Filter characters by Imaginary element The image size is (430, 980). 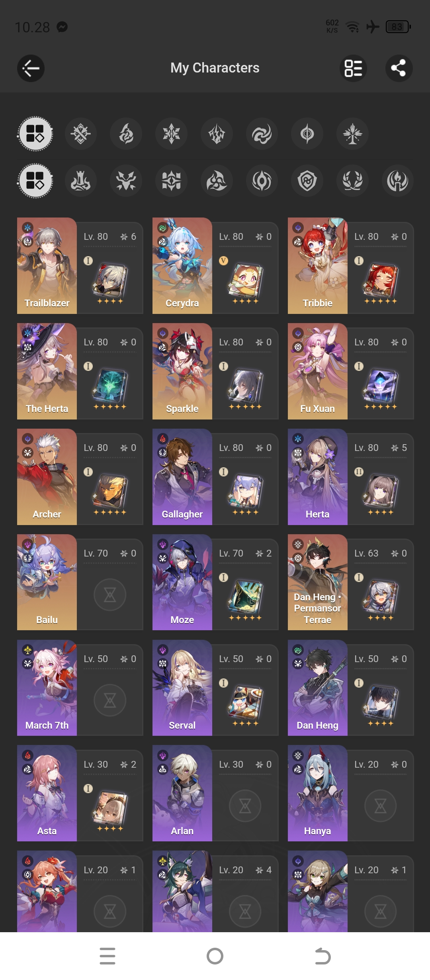(352, 134)
